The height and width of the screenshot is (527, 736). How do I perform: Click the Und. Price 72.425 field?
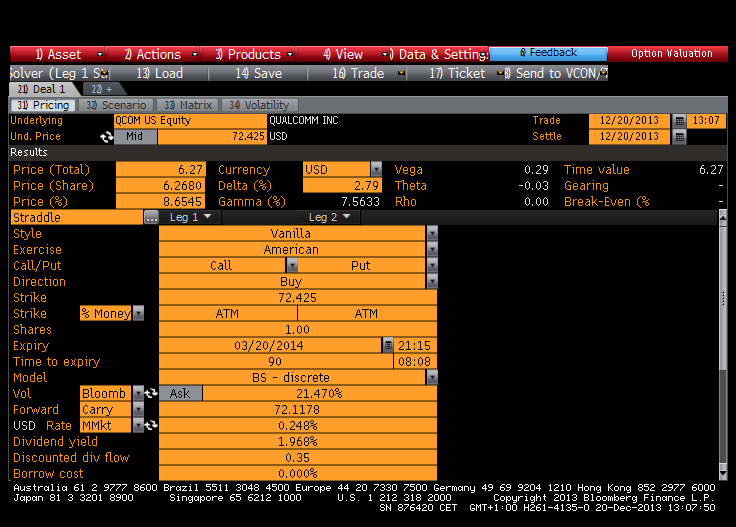[x=212, y=137]
